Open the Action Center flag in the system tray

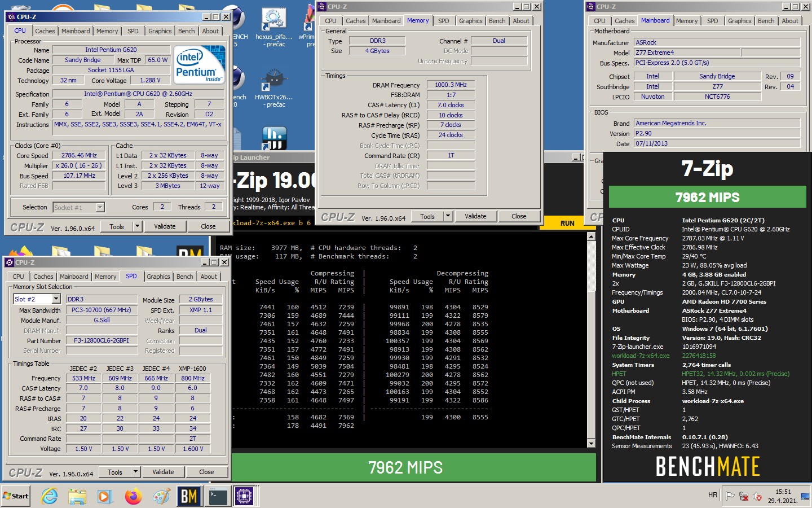click(x=730, y=496)
